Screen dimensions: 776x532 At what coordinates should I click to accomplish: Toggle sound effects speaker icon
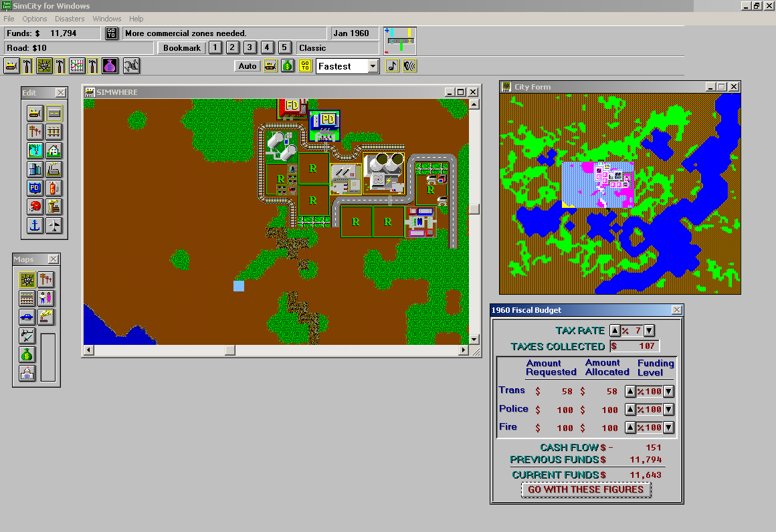[409, 66]
